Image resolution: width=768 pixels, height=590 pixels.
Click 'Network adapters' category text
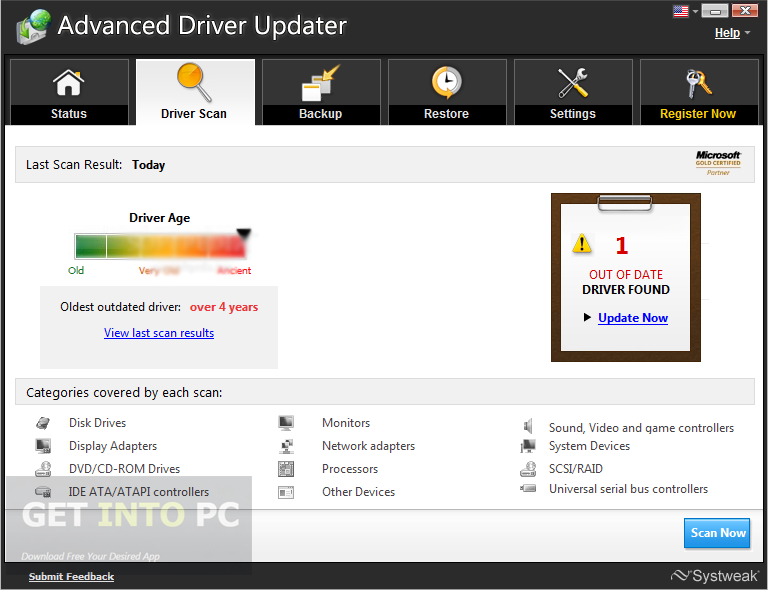click(368, 446)
